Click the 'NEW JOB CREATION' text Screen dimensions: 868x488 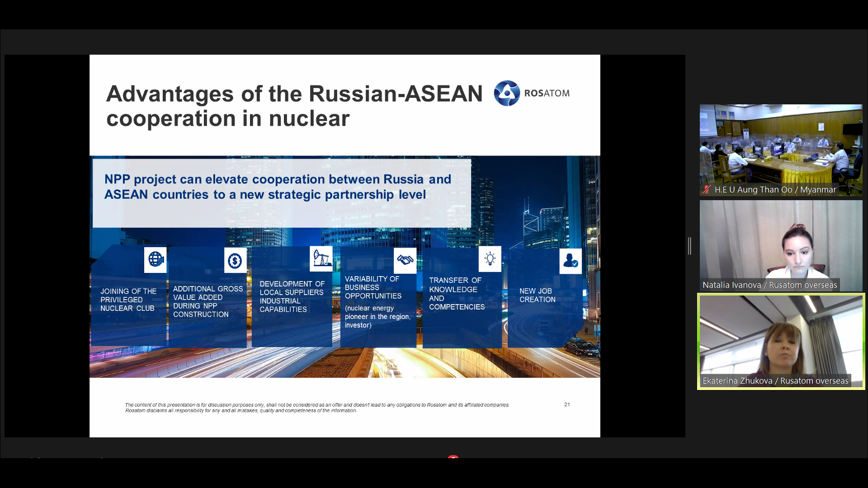pos(537,296)
